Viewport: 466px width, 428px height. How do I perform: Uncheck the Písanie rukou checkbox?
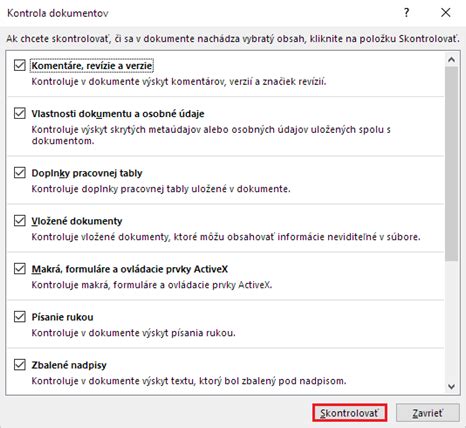pos(20,316)
